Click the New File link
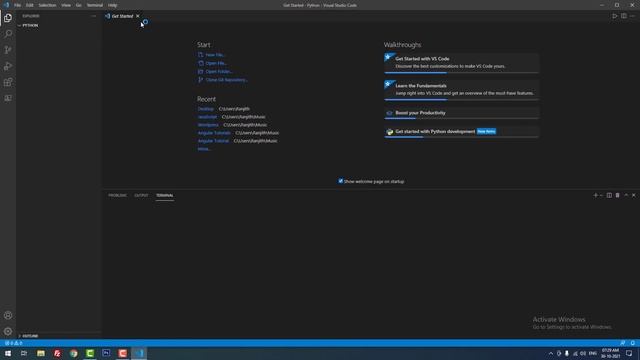Viewport: 640px width, 360px height. [215, 55]
